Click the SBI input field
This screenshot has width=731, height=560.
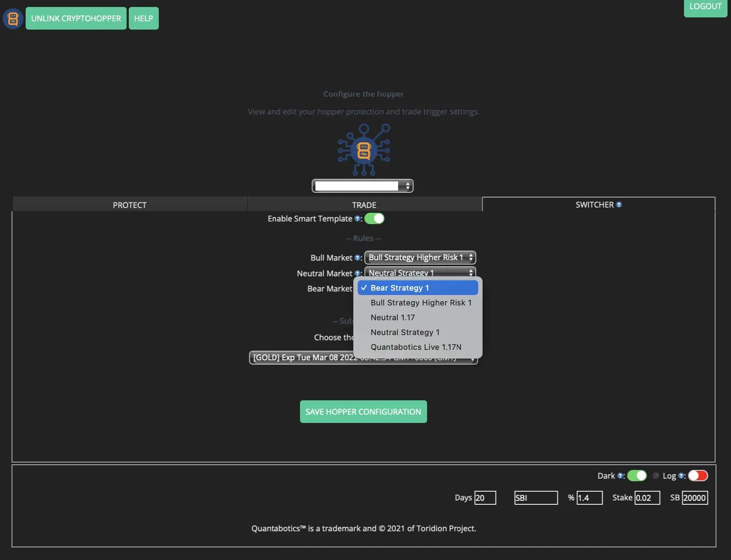[x=536, y=498]
